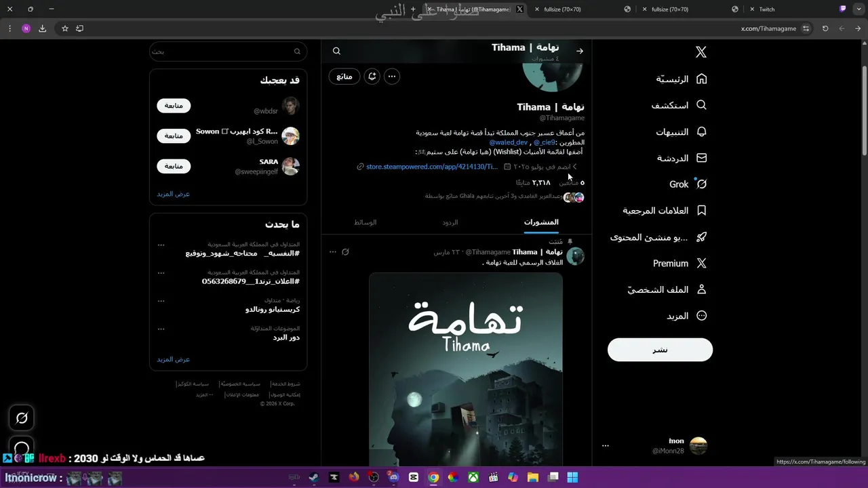Open @_cie9 developer mention link
Image resolution: width=868 pixels, height=488 pixels.
click(544, 142)
